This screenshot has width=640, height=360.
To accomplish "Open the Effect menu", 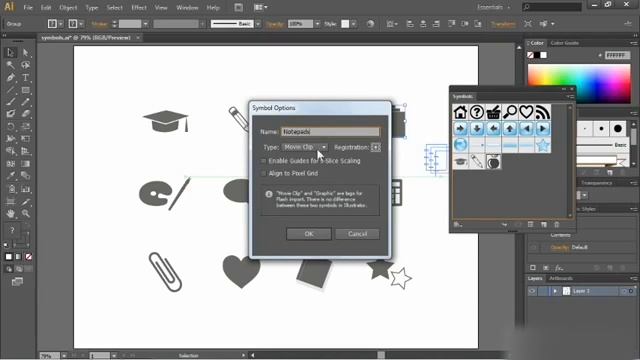I will 139,8.
